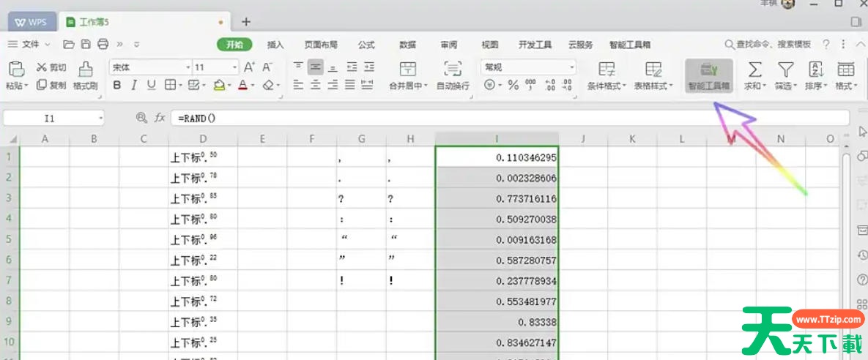Apply percent style with % icon

[513, 85]
